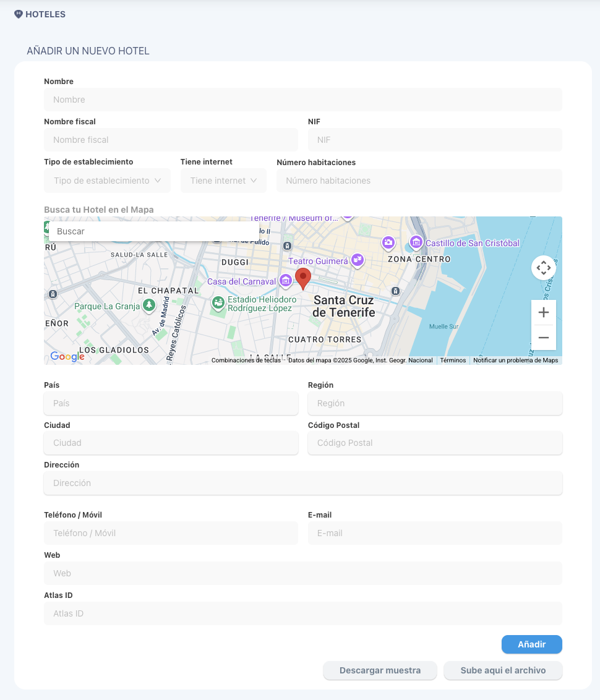
Task: Open Notificar un problema de Maps link
Action: coord(516,361)
